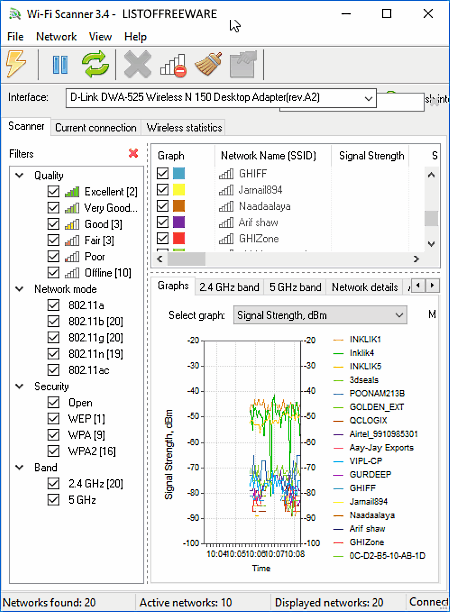Image resolution: width=450 pixels, height=612 pixels.
Task: Uncheck the WEP security filter
Action: pos(53,418)
